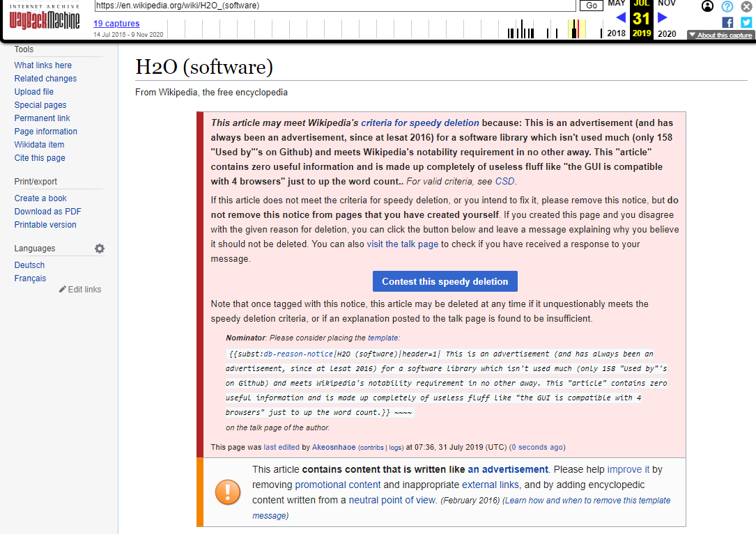Click the Wayback Machine logo
Screen dimensions: 756x534
pos(45,17)
